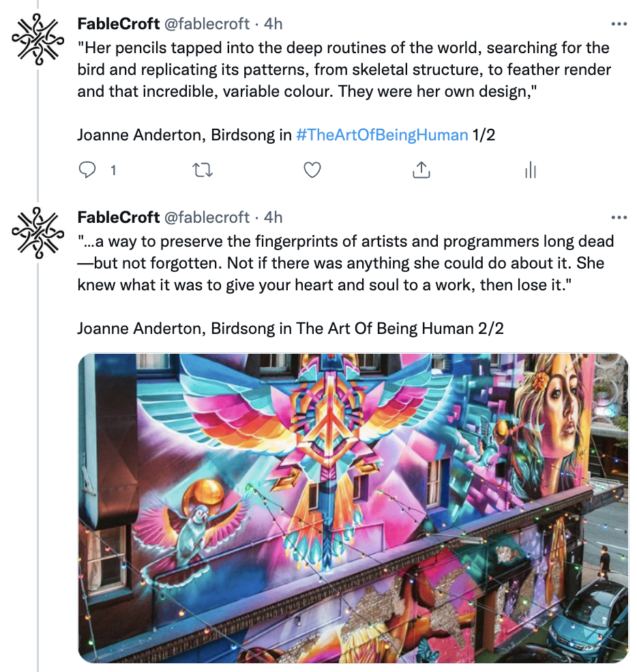Open FableCroft avatar on first tweet

(x=38, y=40)
